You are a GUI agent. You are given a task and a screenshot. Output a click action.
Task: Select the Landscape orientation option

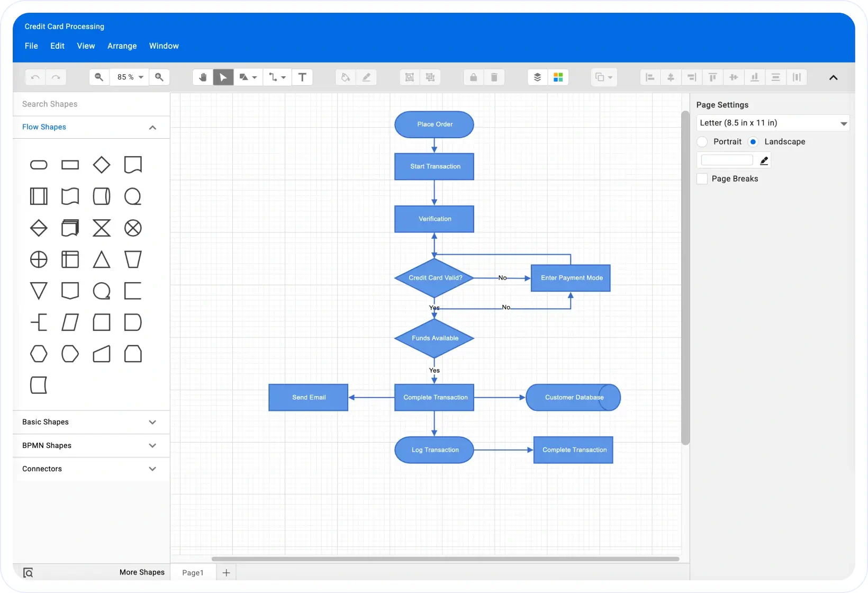point(753,142)
